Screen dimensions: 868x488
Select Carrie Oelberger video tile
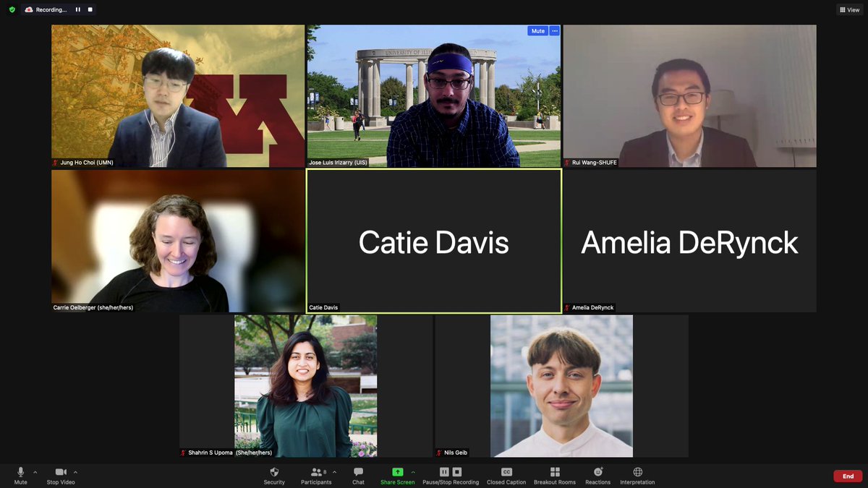coord(178,241)
